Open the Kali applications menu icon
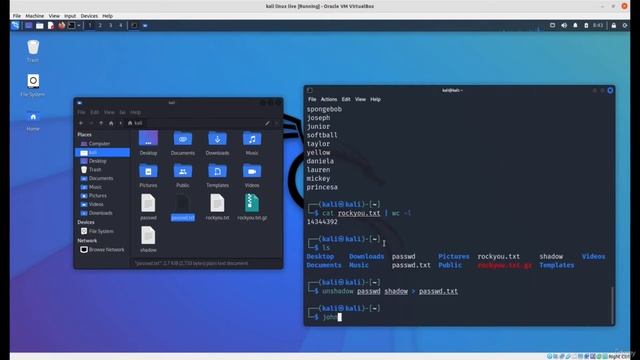 point(15,25)
